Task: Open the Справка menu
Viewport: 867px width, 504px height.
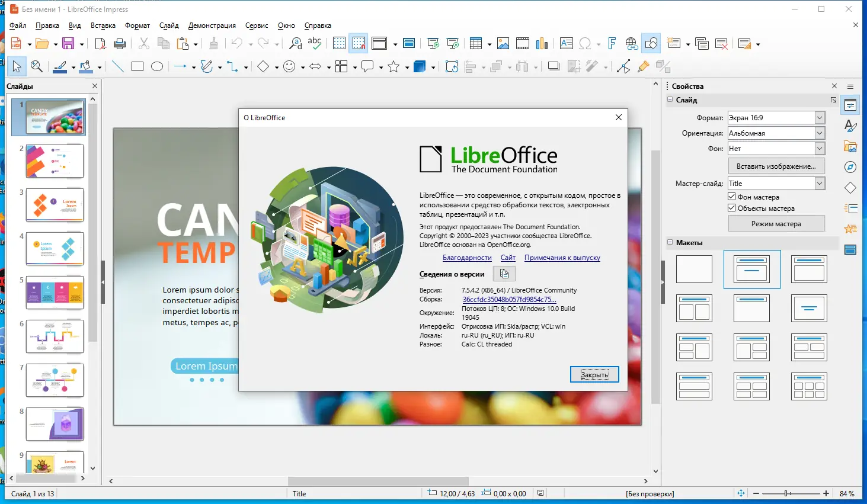Action: point(318,25)
